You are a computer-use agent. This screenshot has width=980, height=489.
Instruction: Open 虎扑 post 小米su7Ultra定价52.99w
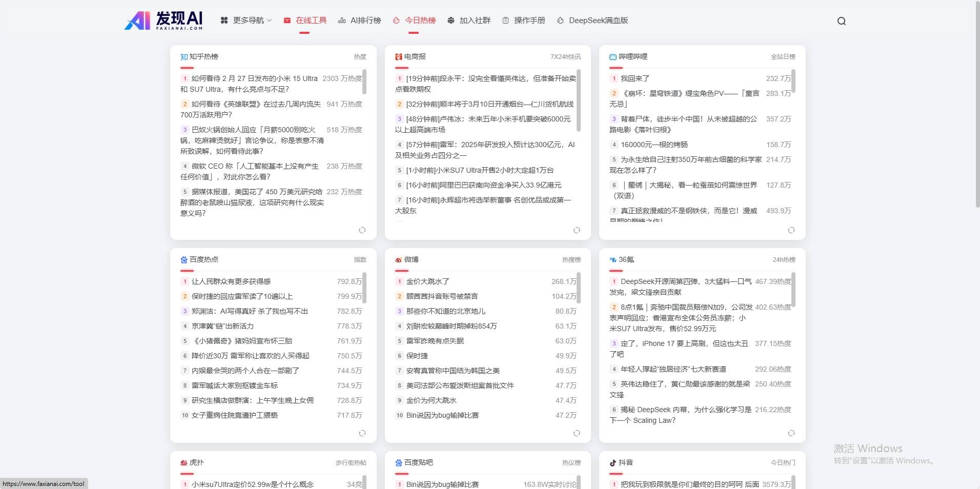point(252,484)
